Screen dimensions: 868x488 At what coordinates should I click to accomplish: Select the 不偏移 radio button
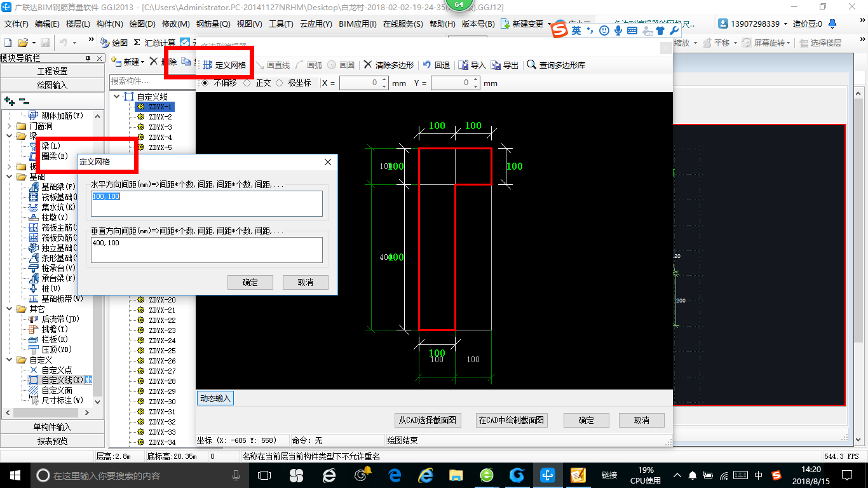point(205,83)
